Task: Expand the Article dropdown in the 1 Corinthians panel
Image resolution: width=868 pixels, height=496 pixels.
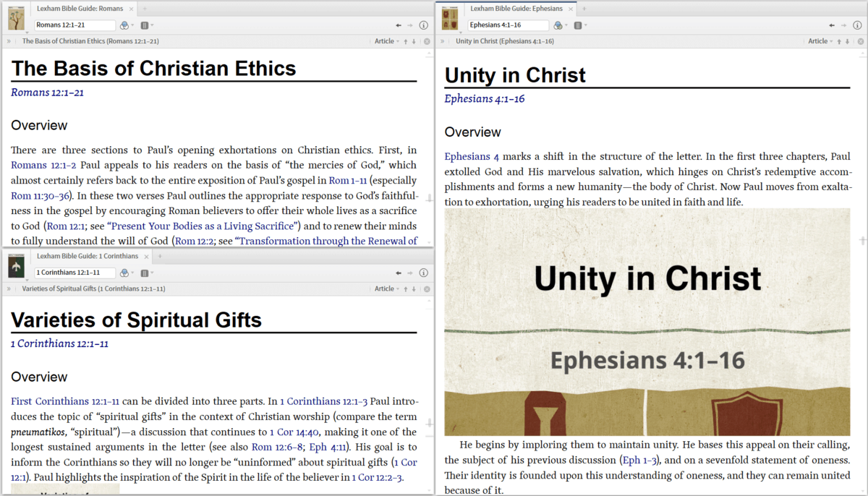Action: coord(386,288)
